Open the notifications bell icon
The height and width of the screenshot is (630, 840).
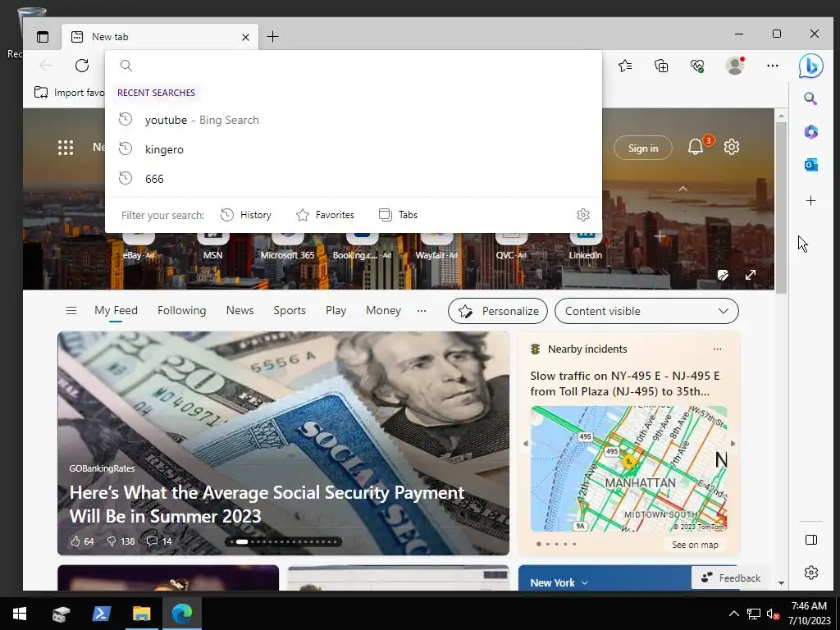(696, 147)
